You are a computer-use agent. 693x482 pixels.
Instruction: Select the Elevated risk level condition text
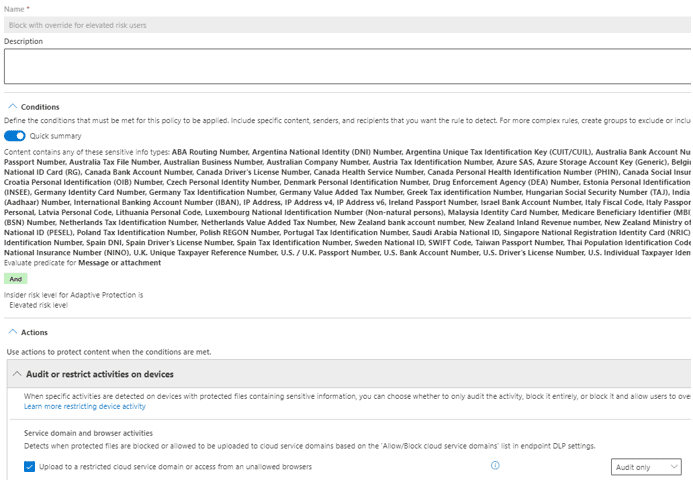click(38, 305)
